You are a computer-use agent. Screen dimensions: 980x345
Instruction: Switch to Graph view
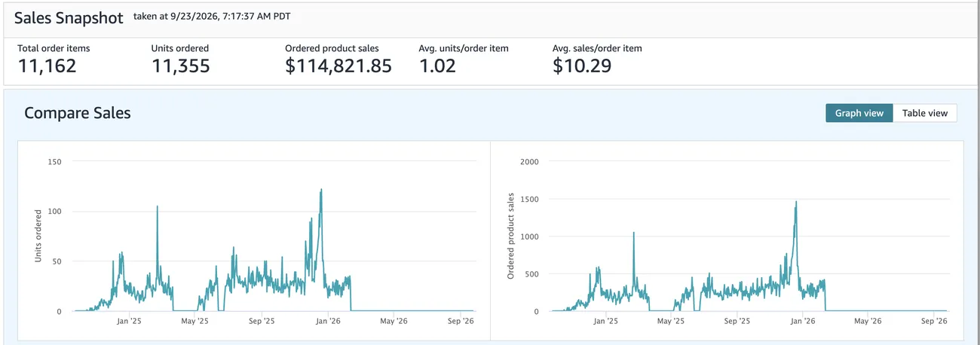point(859,113)
